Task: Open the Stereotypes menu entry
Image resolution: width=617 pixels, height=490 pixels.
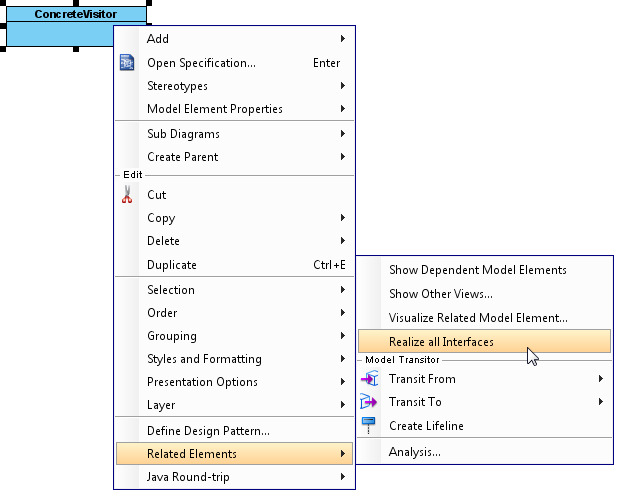Action: pos(235,85)
